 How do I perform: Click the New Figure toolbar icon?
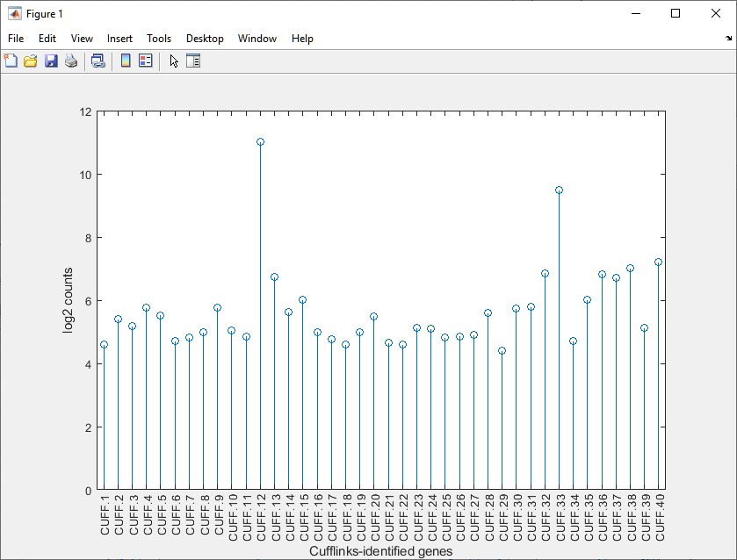(11, 61)
